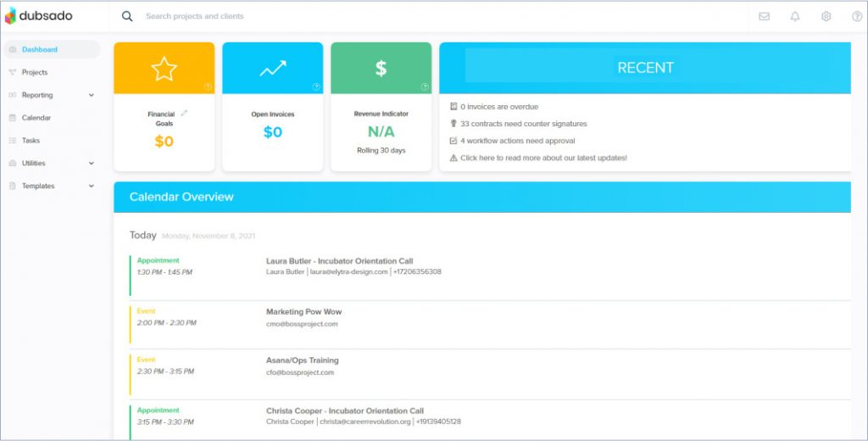Click the envelope mail icon in header
This screenshot has width=868, height=441.
click(764, 16)
